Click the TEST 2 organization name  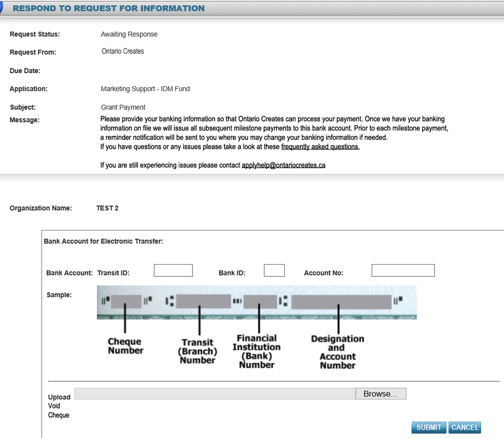pyautogui.click(x=107, y=208)
